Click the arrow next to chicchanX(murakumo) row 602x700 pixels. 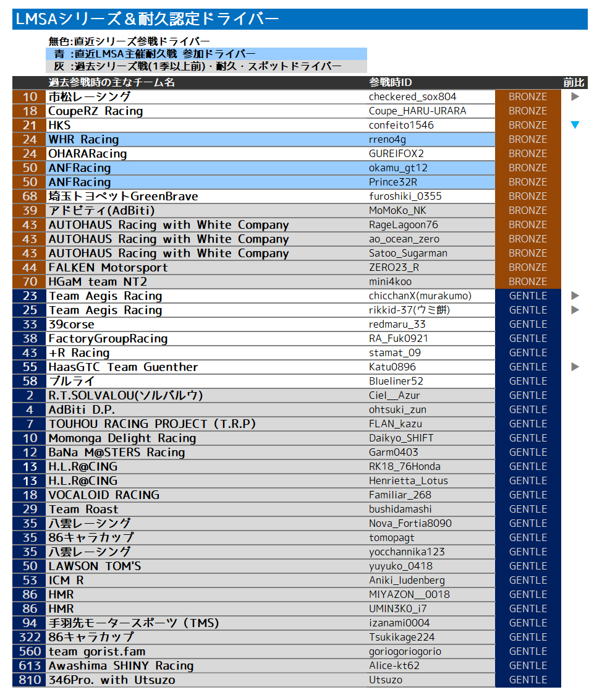(x=575, y=296)
